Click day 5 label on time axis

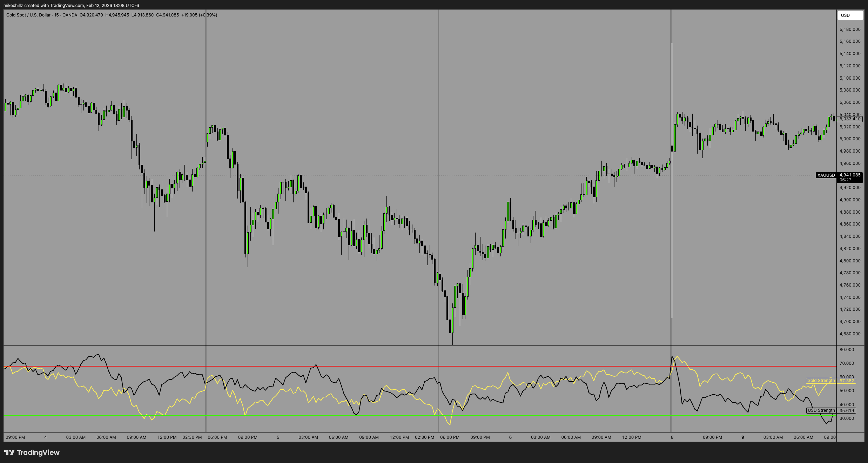tap(278, 437)
